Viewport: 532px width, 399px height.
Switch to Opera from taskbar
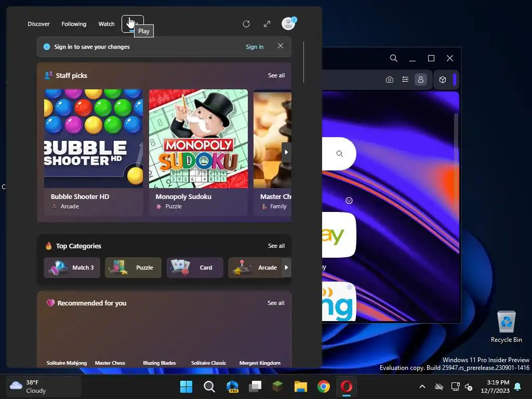(347, 387)
